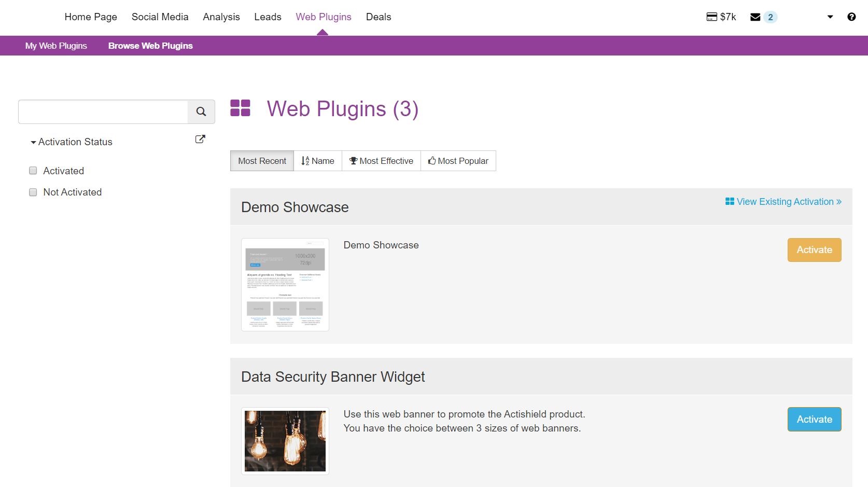The width and height of the screenshot is (868, 487).
Task: Open the account dropdown arrow at top right
Action: click(830, 17)
